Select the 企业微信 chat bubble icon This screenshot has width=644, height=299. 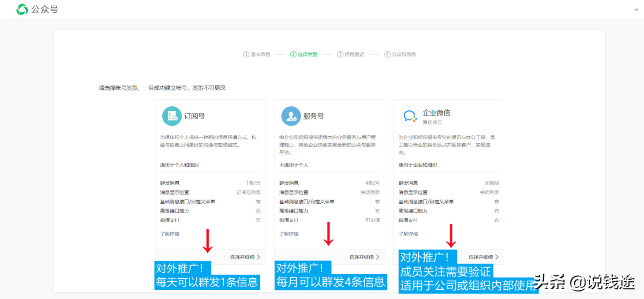tap(410, 116)
